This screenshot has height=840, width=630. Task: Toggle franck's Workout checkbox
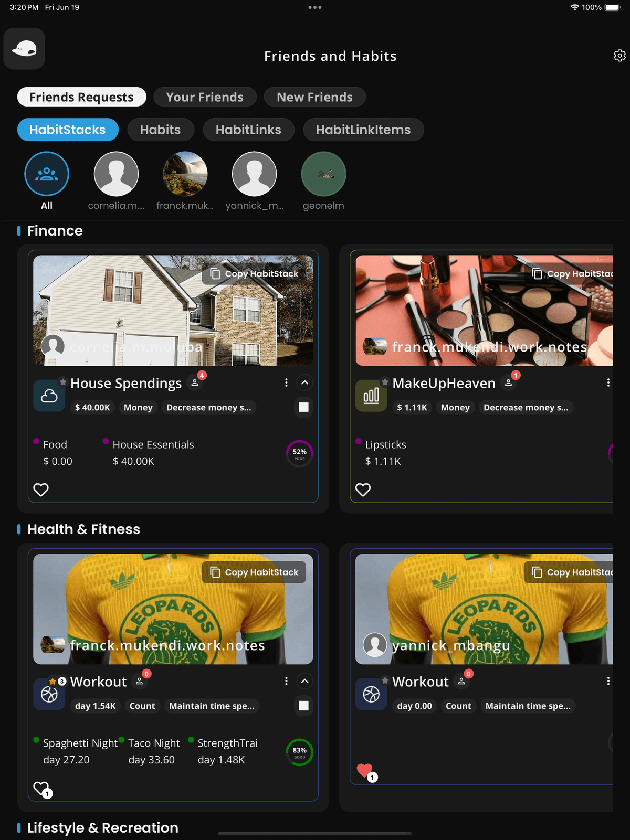[x=304, y=706]
